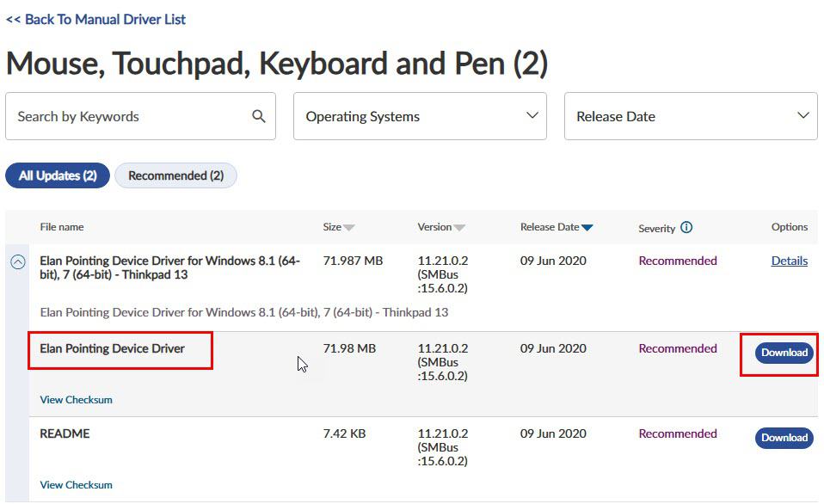Sort by Size arrow icon
Screen dimensions: 824x504
click(349, 228)
